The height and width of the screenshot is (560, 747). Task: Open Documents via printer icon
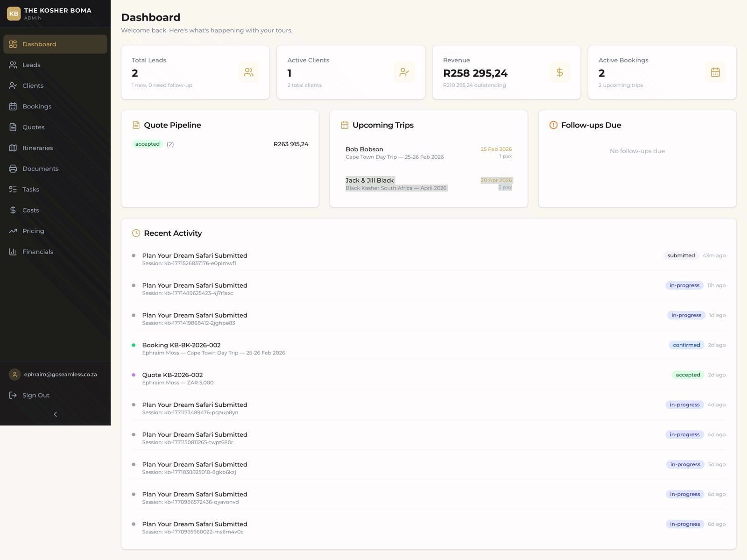[13, 169]
